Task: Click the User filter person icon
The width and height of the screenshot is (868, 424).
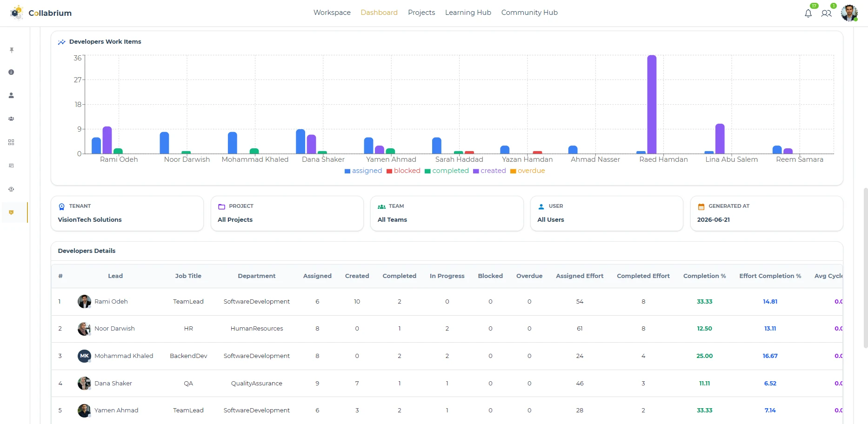Action: pyautogui.click(x=541, y=206)
